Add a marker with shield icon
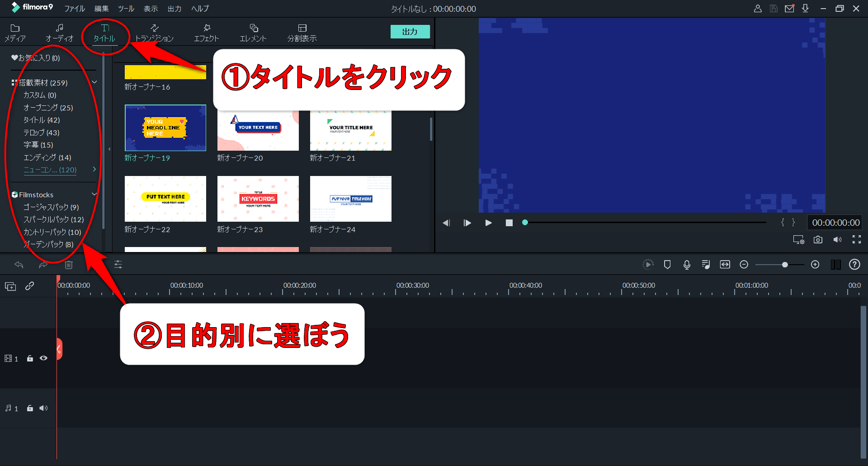This screenshot has height=466, width=868. pyautogui.click(x=667, y=265)
